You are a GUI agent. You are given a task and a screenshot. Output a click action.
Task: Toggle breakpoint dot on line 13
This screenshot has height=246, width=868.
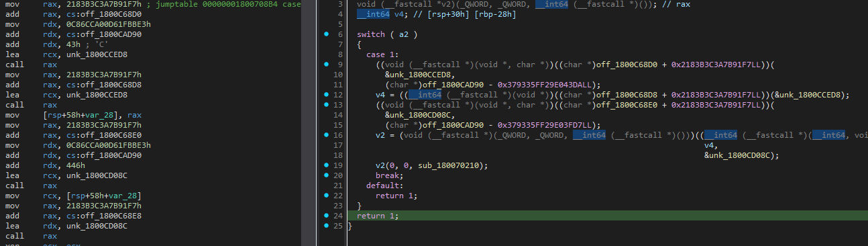click(326, 104)
